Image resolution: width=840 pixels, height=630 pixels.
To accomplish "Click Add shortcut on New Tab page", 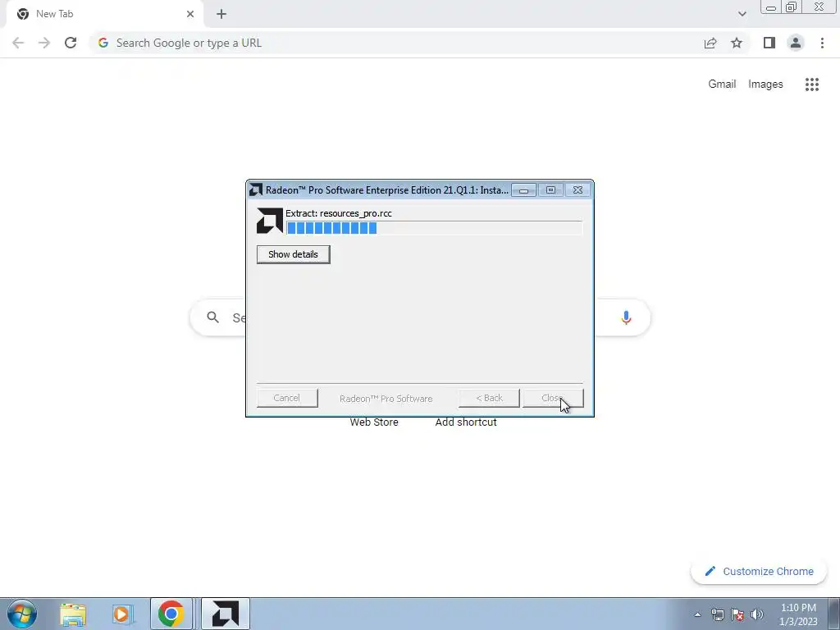I will tap(466, 422).
